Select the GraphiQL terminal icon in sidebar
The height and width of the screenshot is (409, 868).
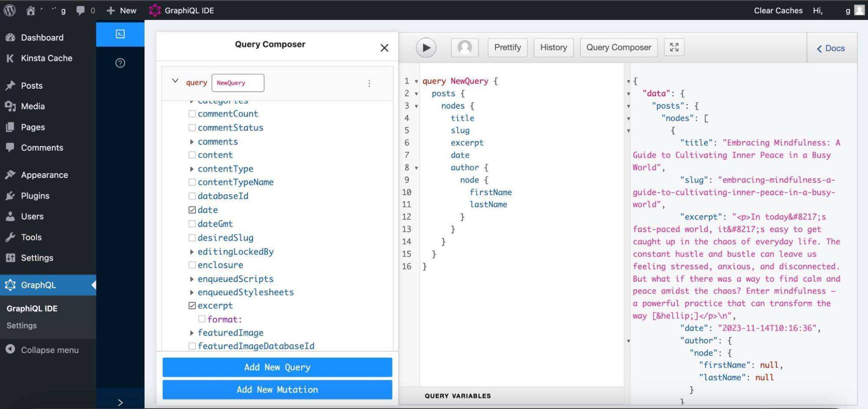coord(120,34)
